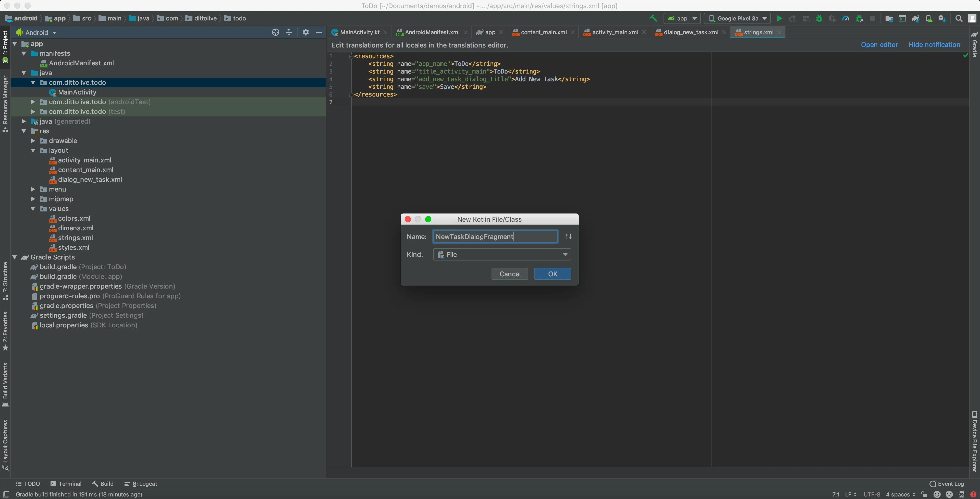Viewport: 980px width, 499px height.
Task: Click the Open editor link
Action: (x=879, y=45)
